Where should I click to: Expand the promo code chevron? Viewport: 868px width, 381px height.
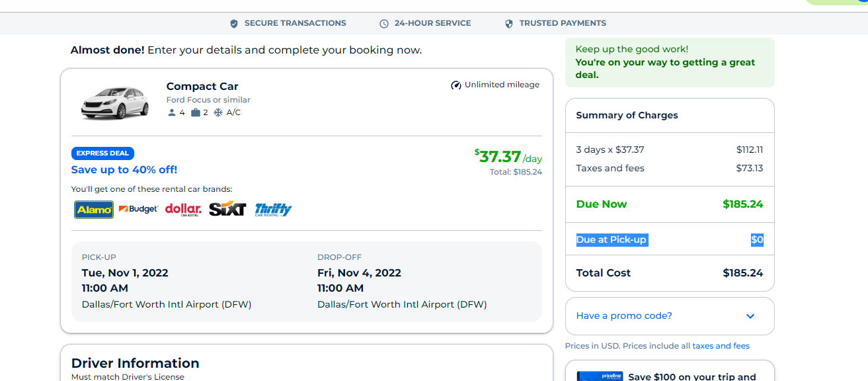[750, 316]
